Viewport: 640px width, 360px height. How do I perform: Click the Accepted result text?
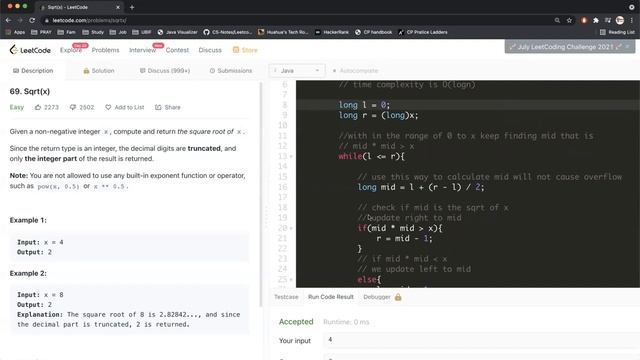click(296, 322)
